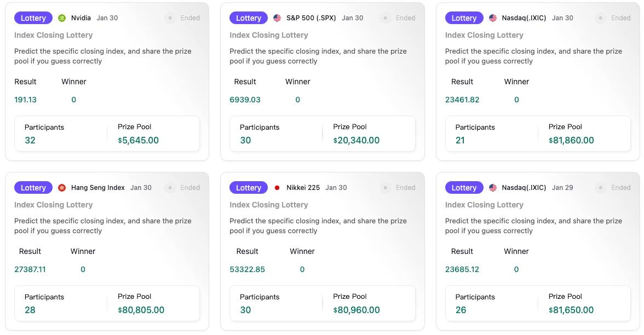Click the Nasdaq Jan 29 flag icon
Viewport: 644px width, 335px height.
[493, 188]
